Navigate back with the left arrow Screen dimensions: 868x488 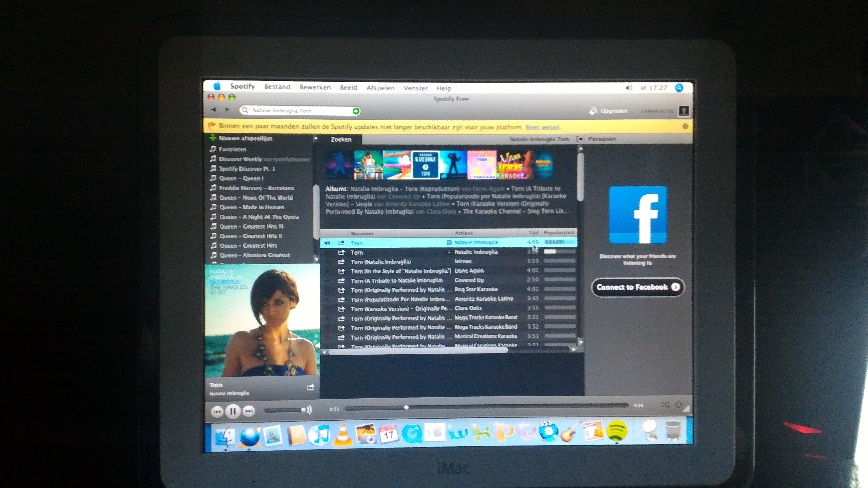point(214,110)
